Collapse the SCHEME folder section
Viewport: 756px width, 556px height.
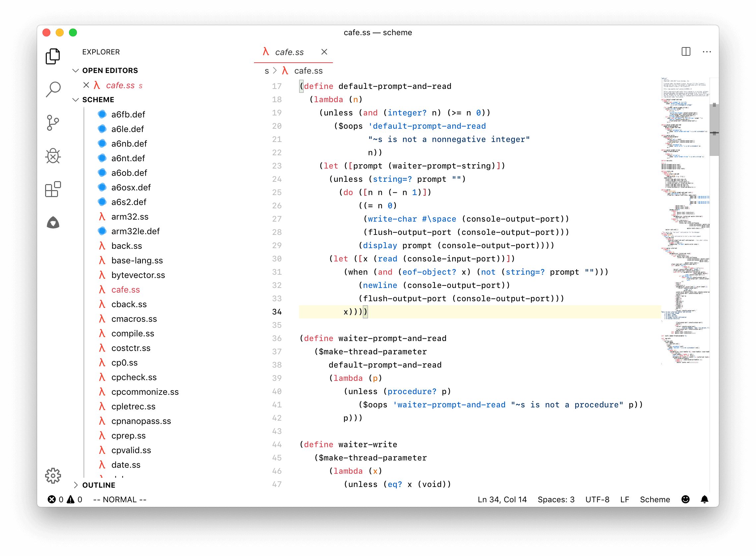coord(76,100)
